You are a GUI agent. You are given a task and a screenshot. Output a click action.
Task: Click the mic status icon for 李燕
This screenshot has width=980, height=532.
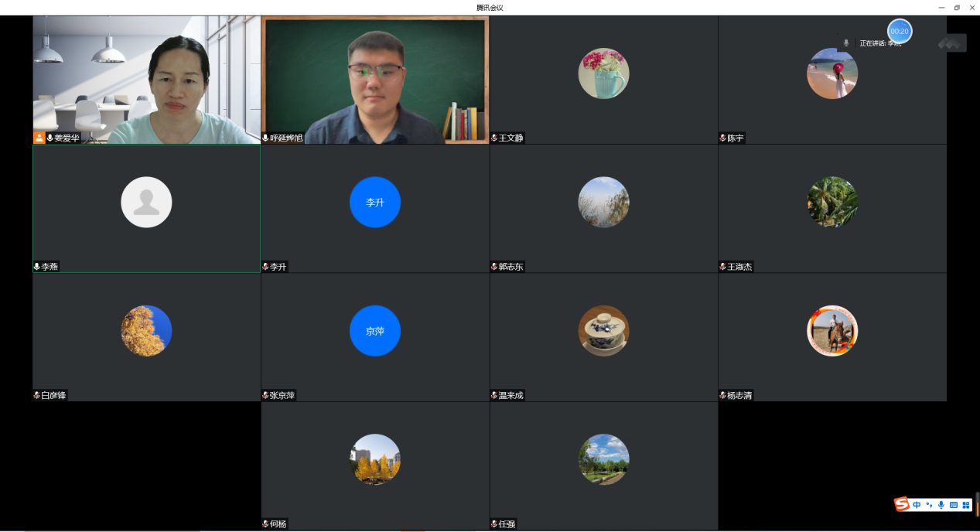(x=37, y=267)
